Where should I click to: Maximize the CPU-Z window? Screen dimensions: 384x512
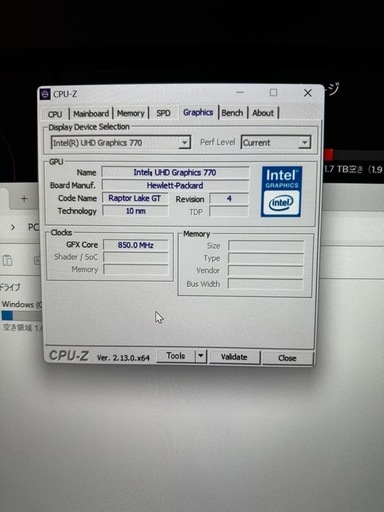point(273,92)
